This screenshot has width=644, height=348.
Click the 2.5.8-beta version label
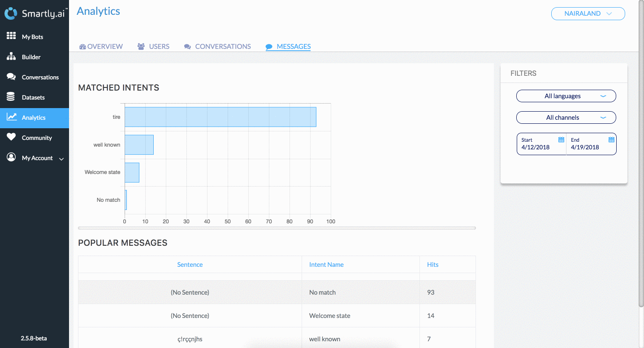(x=34, y=338)
